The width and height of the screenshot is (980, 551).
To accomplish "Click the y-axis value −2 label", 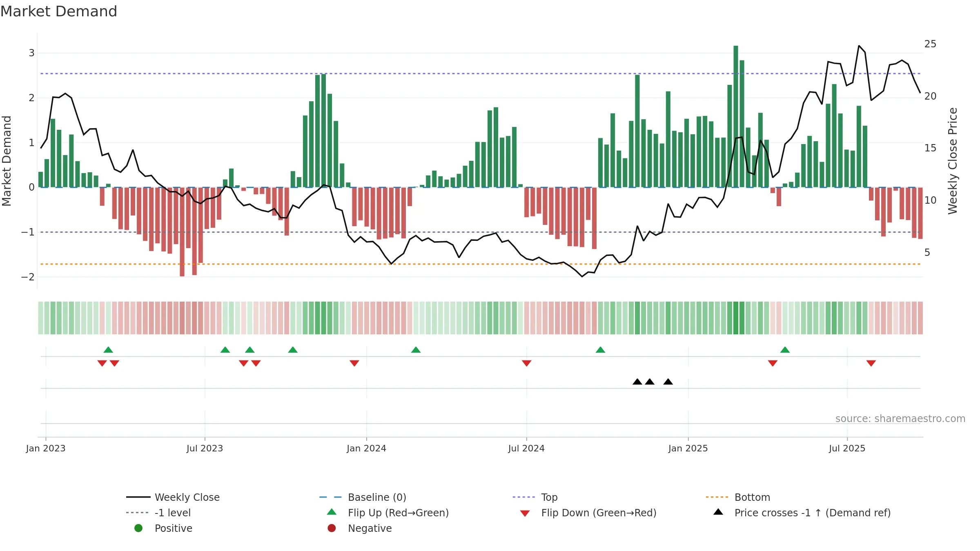I will (x=28, y=277).
